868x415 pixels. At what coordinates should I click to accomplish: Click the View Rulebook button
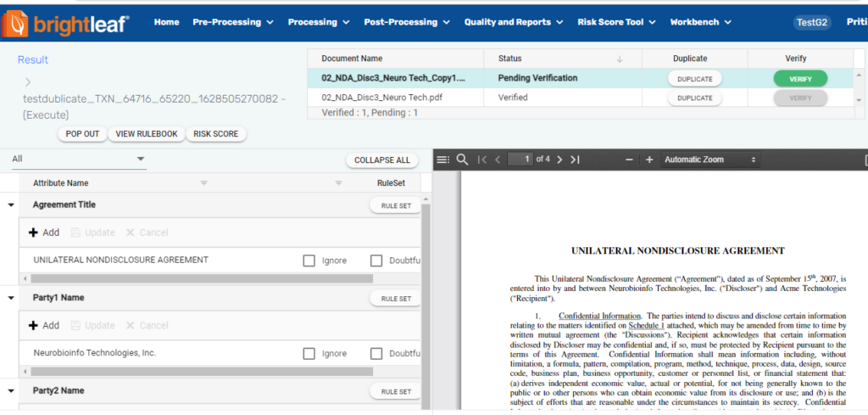pos(147,134)
